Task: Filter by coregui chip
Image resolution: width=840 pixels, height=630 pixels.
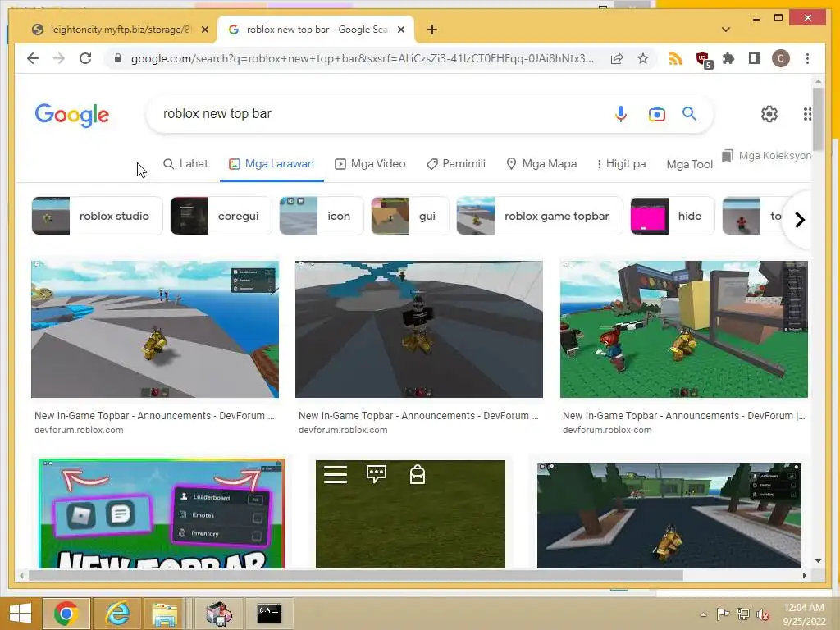Action: click(221, 216)
